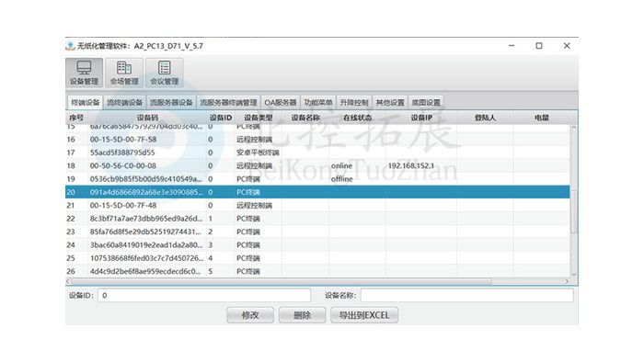
Task: Click the app logo in title bar
Action: click(x=70, y=46)
